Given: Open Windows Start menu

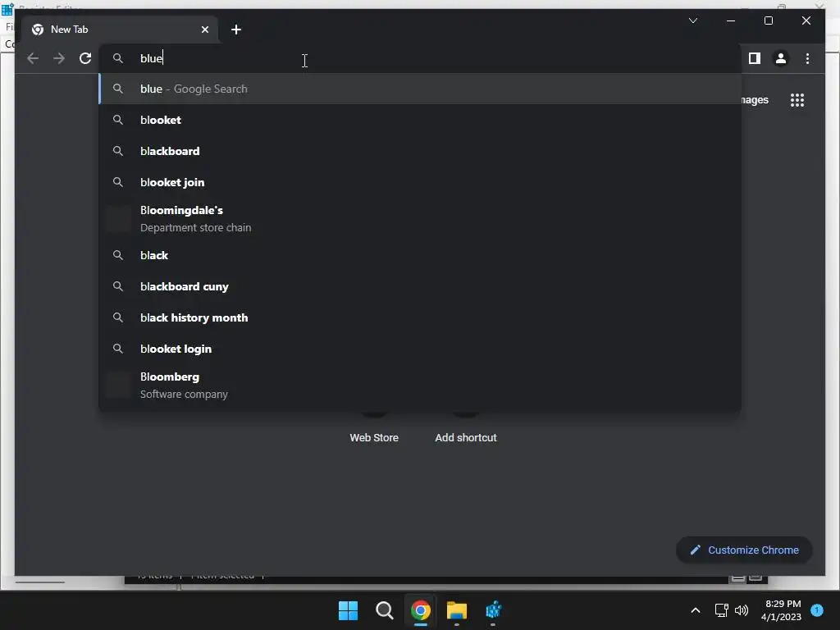Looking at the screenshot, I should click(x=348, y=610).
